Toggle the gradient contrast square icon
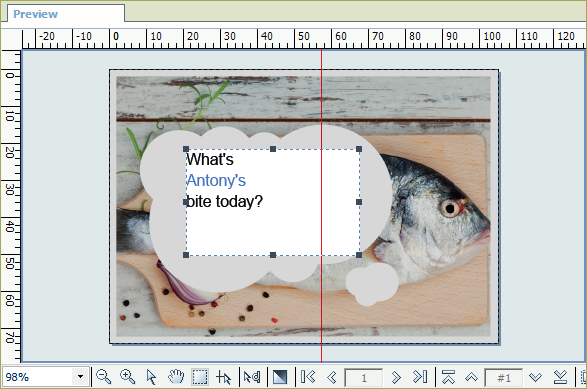The height and width of the screenshot is (389, 587). point(280,377)
